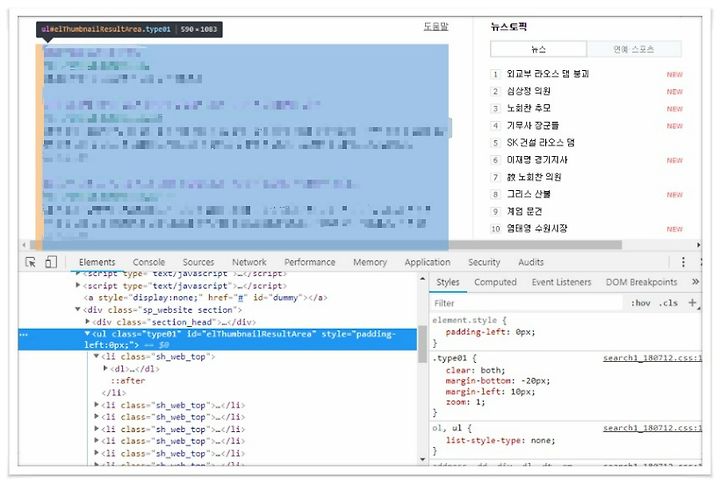This screenshot has height=483, width=720.
Task: Open news topic 이재명 경기지사
Action: pos(537,160)
